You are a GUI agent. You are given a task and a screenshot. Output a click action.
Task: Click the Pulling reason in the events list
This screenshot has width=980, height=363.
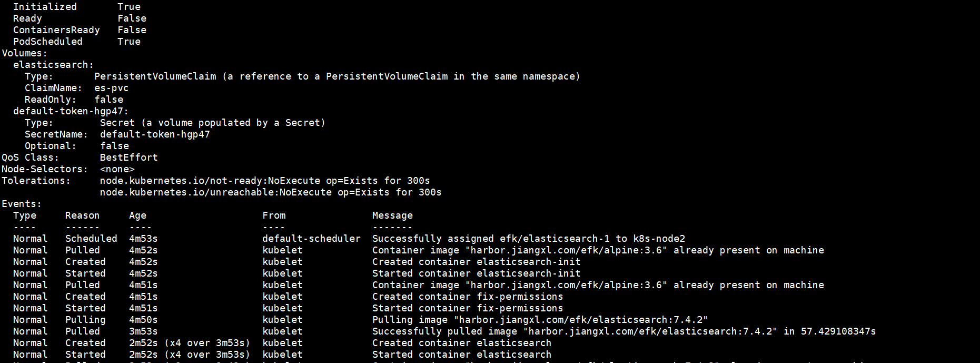pos(85,320)
